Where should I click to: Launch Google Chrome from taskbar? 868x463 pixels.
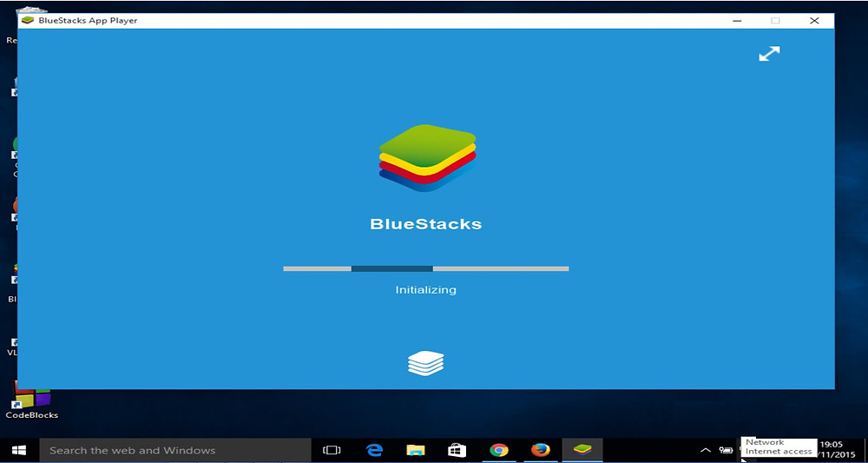pyautogui.click(x=499, y=450)
